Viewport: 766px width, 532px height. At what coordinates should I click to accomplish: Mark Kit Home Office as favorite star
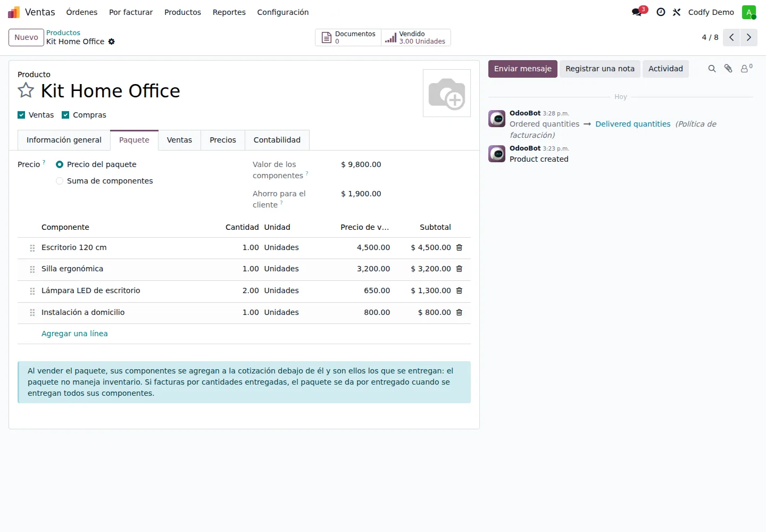point(26,90)
